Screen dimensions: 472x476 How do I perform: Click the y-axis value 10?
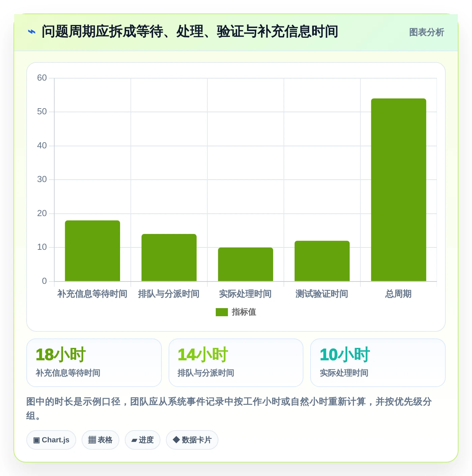(42, 247)
